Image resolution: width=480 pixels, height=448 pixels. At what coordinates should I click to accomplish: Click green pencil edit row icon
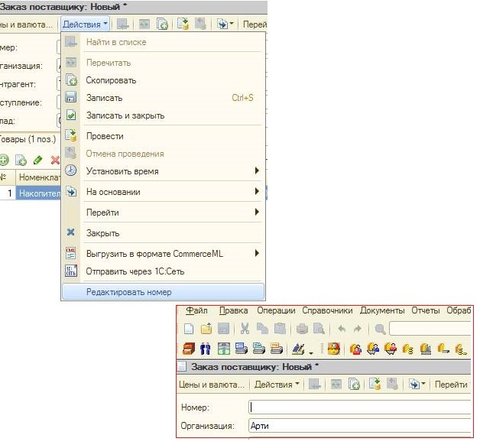[x=38, y=160]
